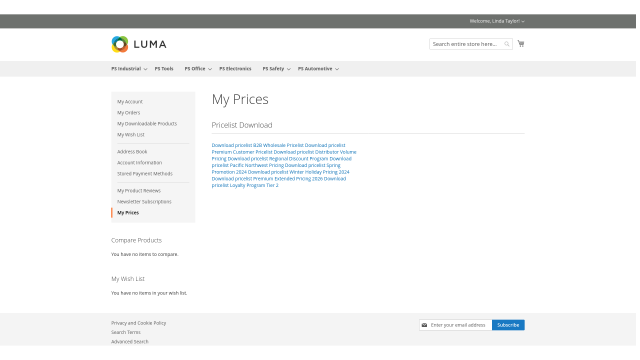Download the Pacific Northwest Pricing pricelist
Viewport: 640px width, 360px height.
pyautogui.click(x=248, y=165)
